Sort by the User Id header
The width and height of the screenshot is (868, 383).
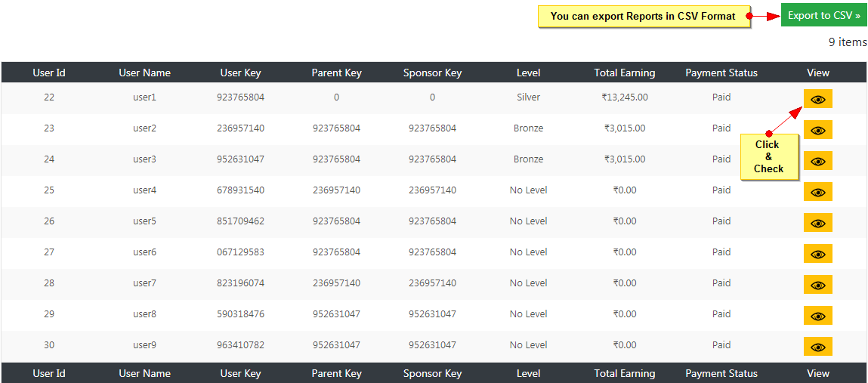click(49, 73)
